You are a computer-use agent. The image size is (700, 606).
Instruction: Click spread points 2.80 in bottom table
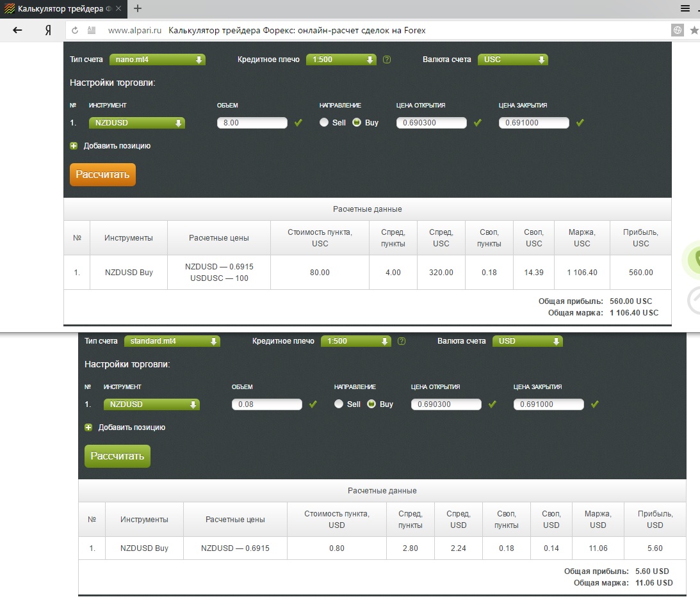[411, 548]
